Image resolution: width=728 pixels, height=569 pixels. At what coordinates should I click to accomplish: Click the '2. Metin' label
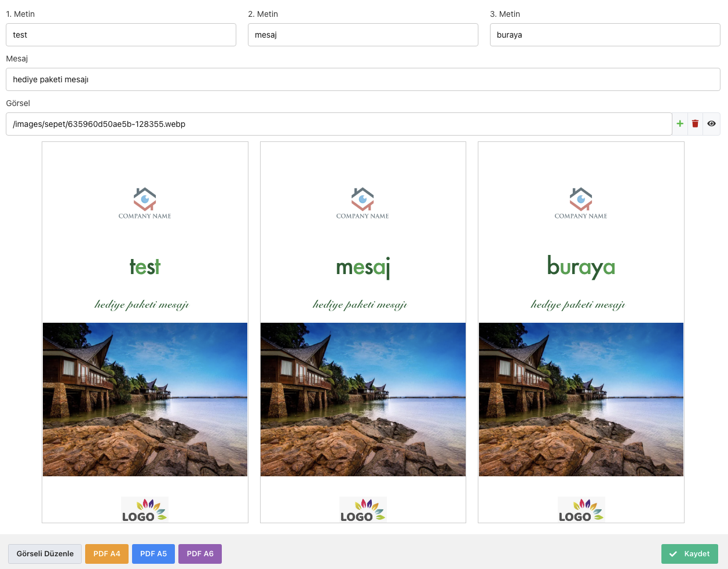coord(263,14)
